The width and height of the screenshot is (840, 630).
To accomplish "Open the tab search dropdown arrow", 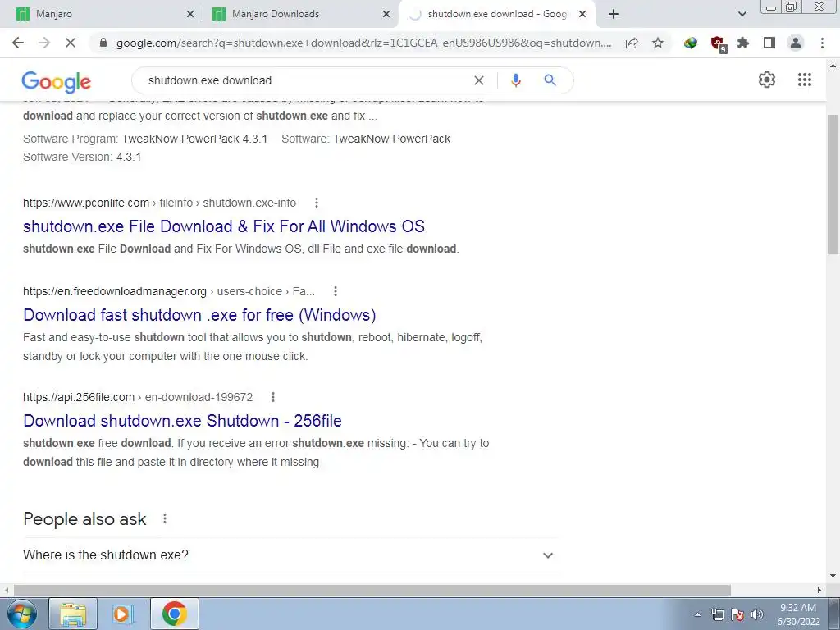I will pyautogui.click(x=742, y=14).
